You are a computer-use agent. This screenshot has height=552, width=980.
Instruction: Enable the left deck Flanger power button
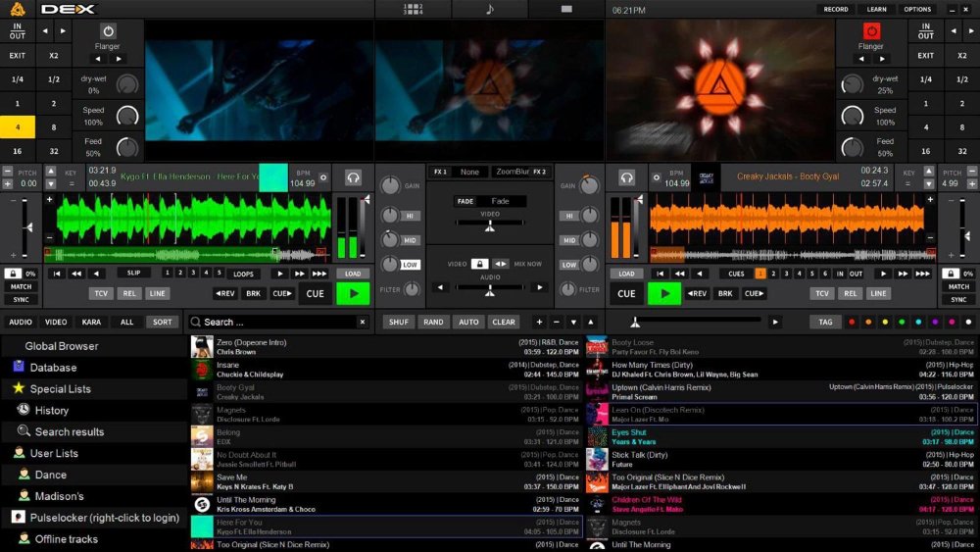[x=108, y=31]
